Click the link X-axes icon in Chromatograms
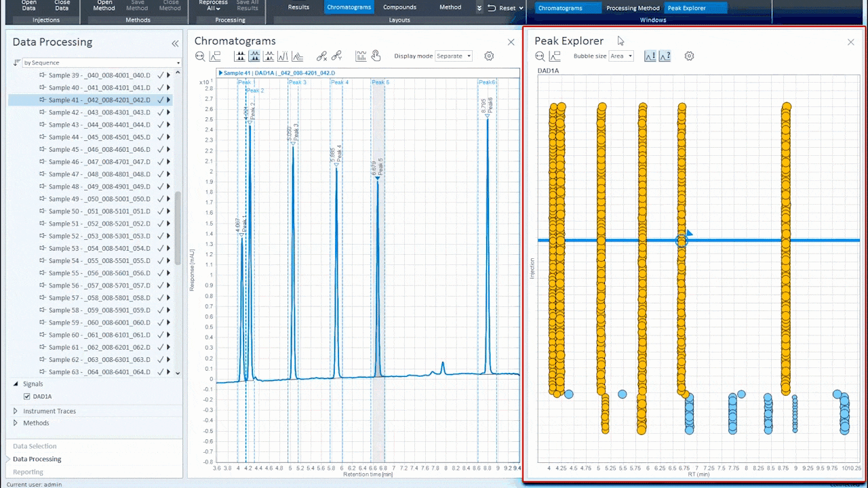This screenshot has height=488, width=868. point(322,56)
